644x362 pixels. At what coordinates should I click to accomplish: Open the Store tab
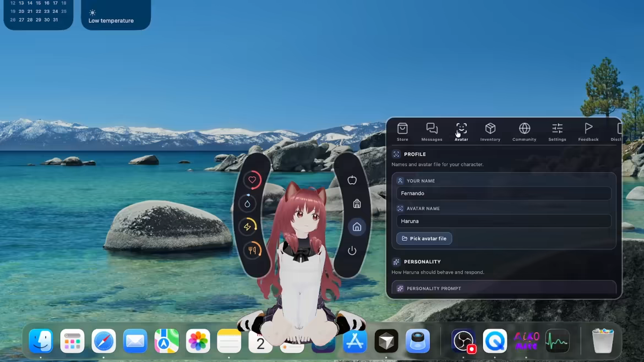402,132
